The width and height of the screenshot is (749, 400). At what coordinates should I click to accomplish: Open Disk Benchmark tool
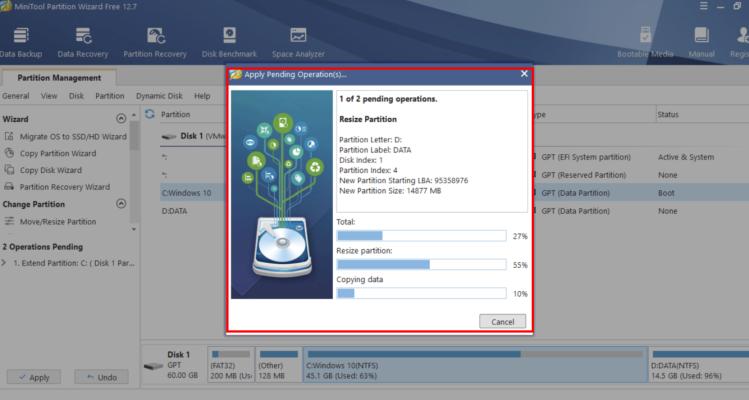tap(229, 43)
